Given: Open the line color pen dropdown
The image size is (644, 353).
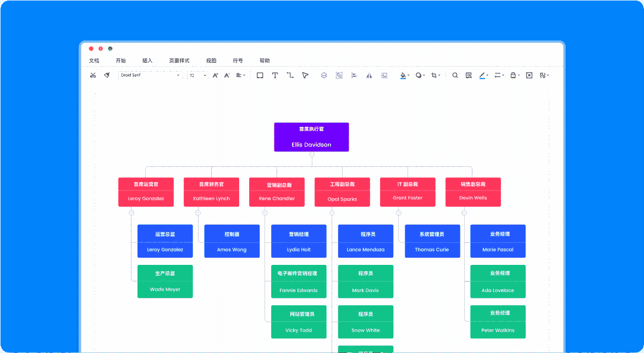Looking at the screenshot, I should tap(484, 75).
